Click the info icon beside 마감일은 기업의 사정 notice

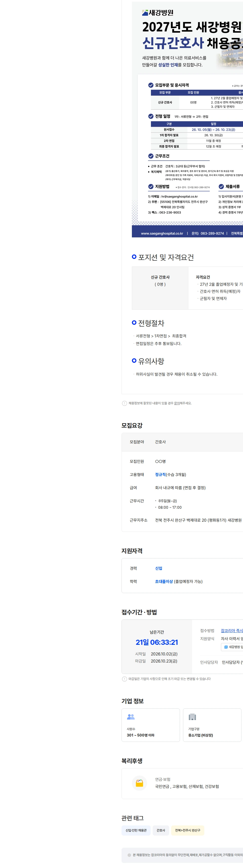(125, 679)
